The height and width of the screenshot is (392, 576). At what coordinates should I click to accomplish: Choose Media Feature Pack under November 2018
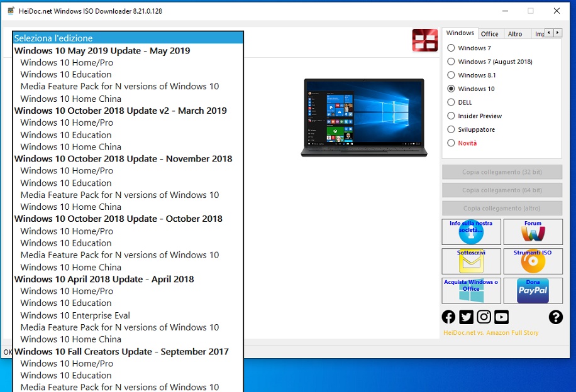(128, 195)
